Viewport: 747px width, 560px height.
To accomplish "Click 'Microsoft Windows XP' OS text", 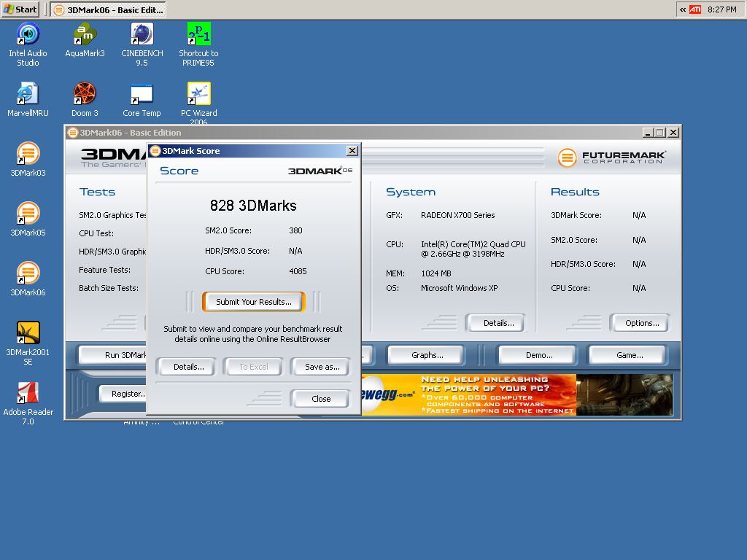I will (x=460, y=288).
